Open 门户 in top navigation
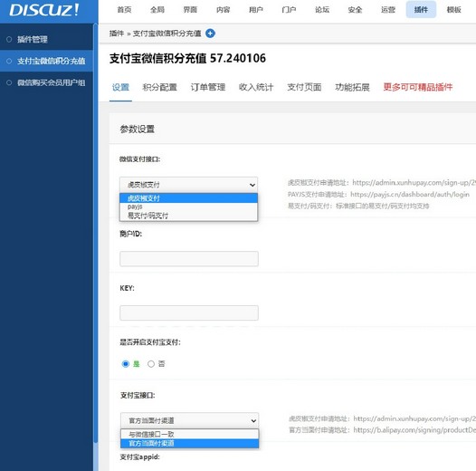Viewport: 476px width, 471px height. click(x=289, y=10)
